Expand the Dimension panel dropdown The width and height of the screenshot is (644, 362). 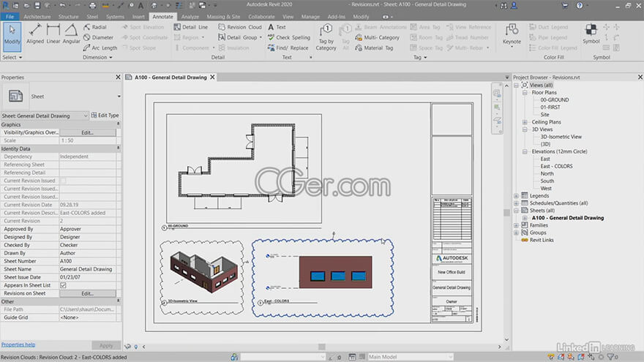pos(97,58)
